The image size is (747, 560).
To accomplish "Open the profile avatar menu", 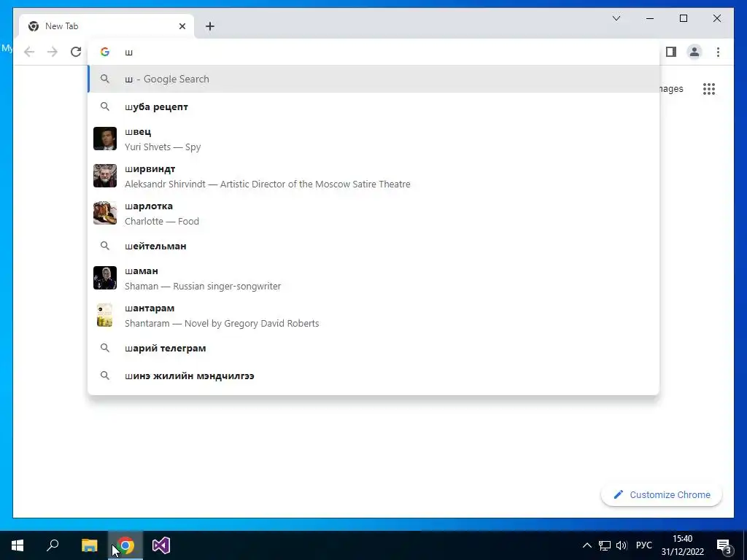I will click(694, 52).
